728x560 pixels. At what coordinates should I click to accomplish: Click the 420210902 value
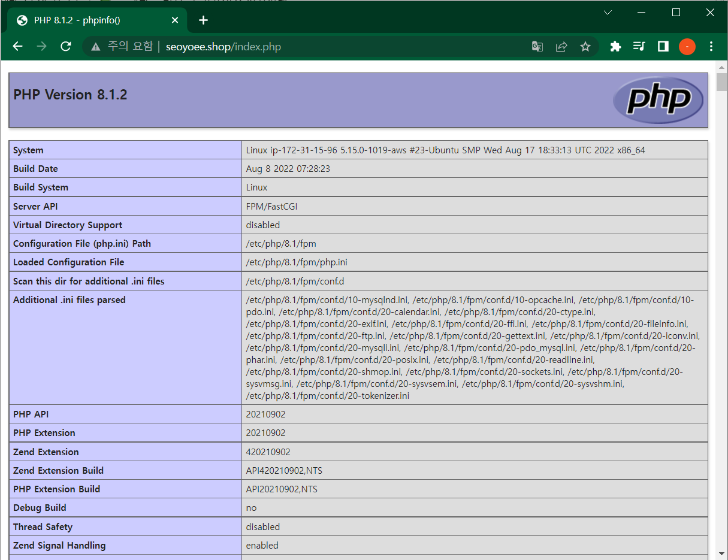coord(268,452)
